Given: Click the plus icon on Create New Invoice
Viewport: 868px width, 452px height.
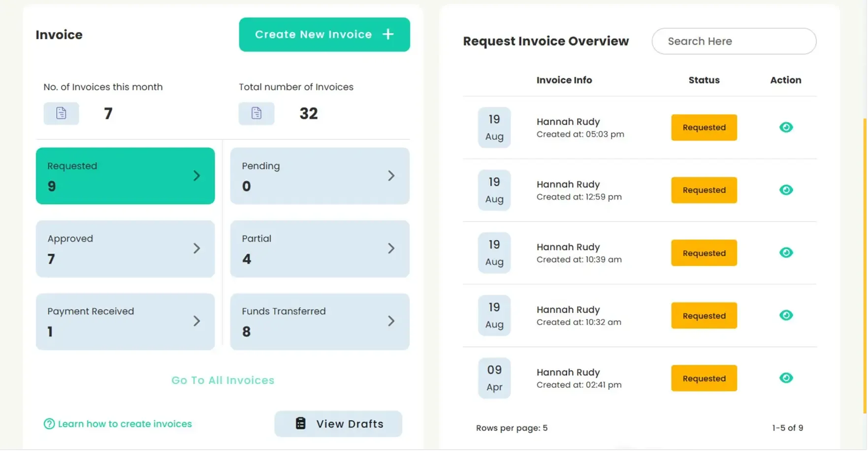Looking at the screenshot, I should tap(388, 34).
